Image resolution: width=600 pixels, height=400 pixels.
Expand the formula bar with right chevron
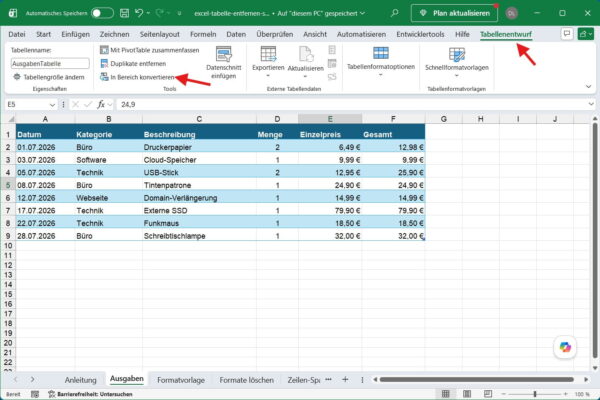click(591, 104)
